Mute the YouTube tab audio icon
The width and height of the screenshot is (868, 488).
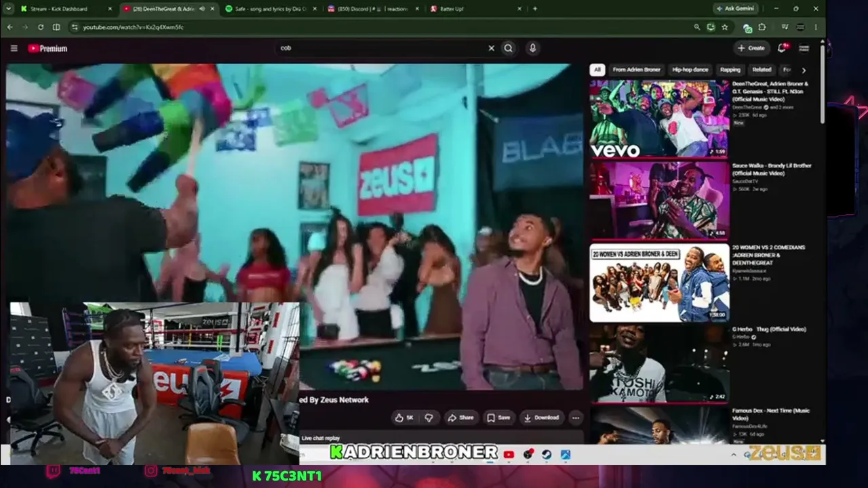coord(202,9)
